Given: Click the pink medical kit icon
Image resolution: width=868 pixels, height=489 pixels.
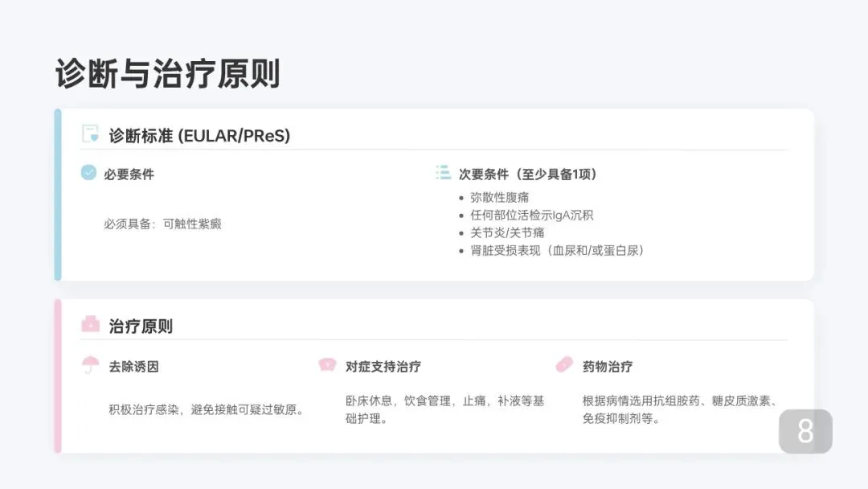Looking at the screenshot, I should (91, 324).
